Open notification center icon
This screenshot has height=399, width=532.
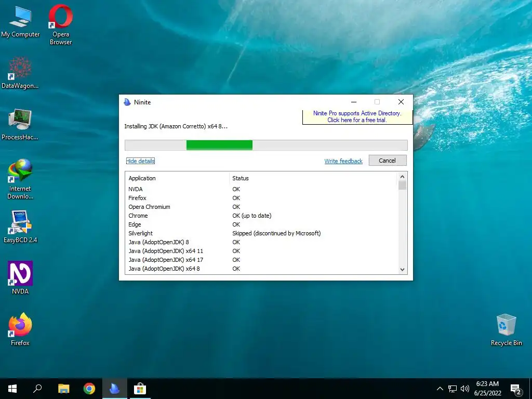[516, 389]
